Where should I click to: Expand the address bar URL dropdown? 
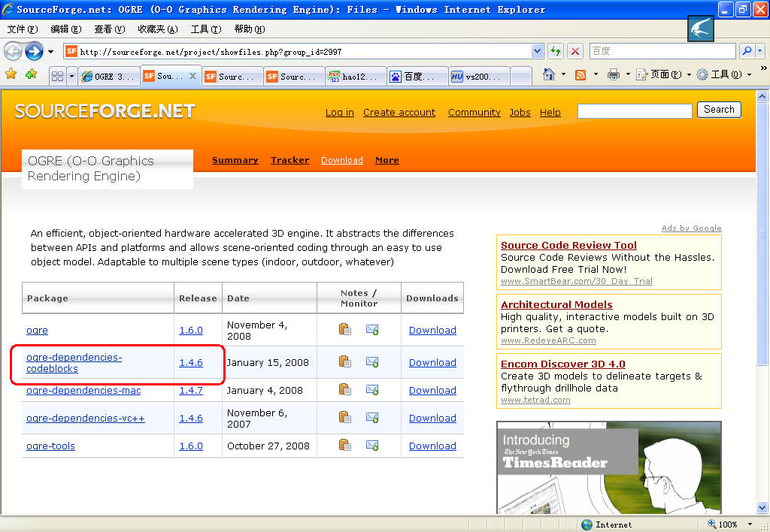point(537,51)
